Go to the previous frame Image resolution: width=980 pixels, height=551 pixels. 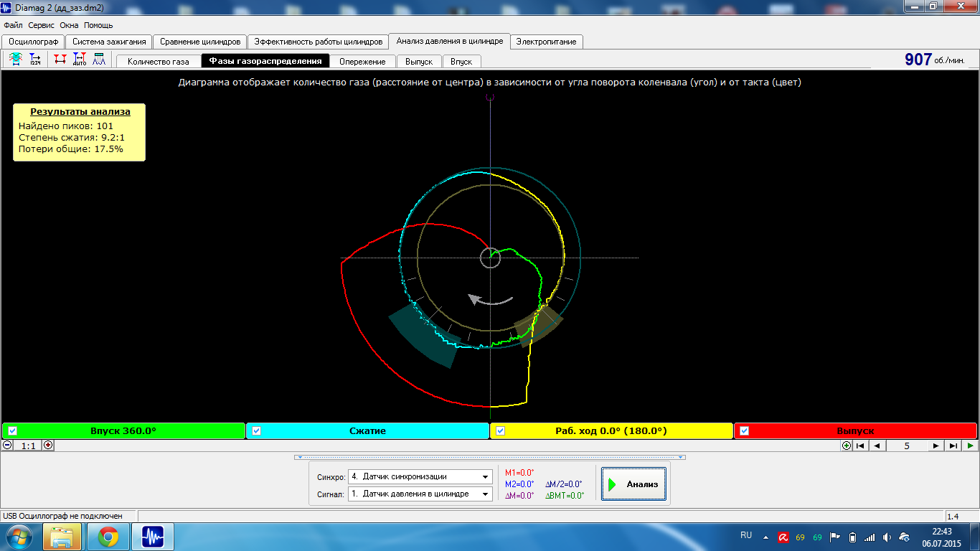tap(878, 446)
